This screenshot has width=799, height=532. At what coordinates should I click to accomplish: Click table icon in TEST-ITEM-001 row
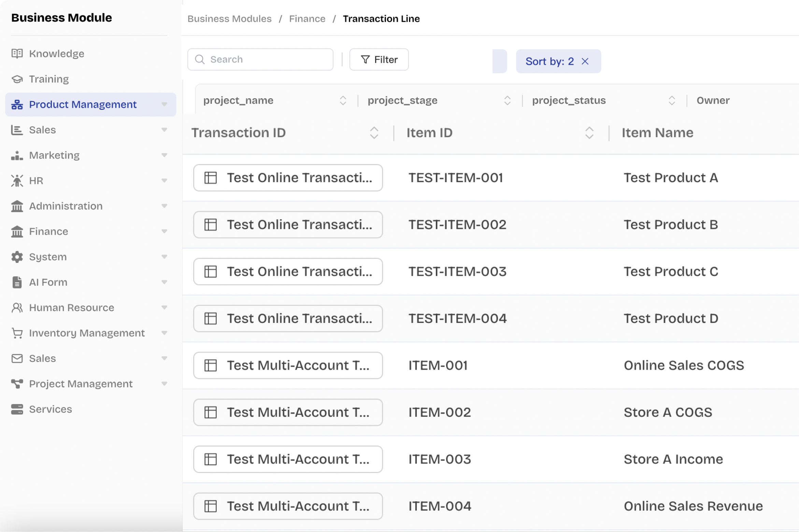click(211, 178)
